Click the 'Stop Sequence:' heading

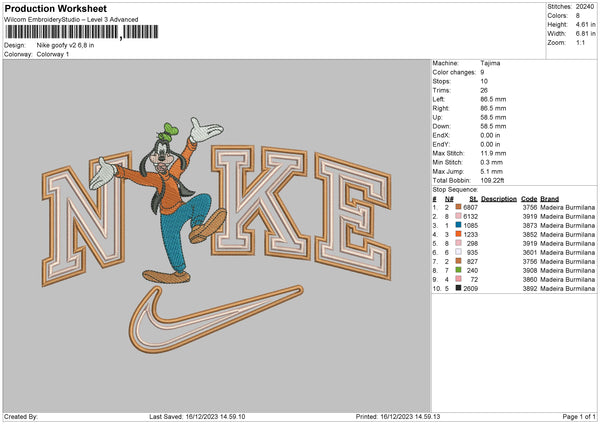pos(455,189)
